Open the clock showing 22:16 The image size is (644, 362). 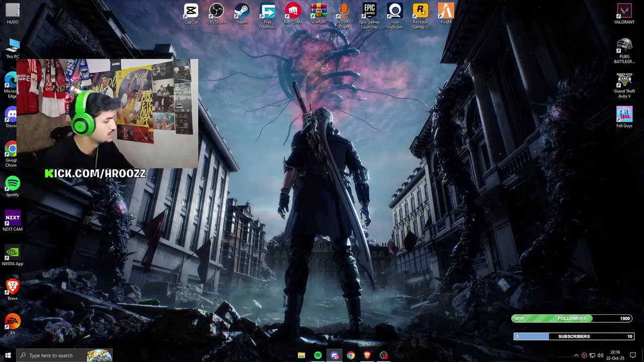point(615,355)
